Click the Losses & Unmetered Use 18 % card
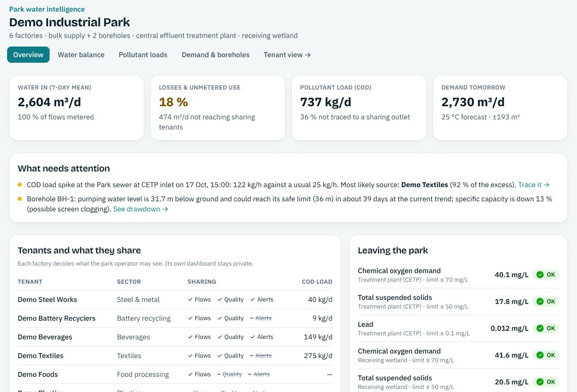 218,108
